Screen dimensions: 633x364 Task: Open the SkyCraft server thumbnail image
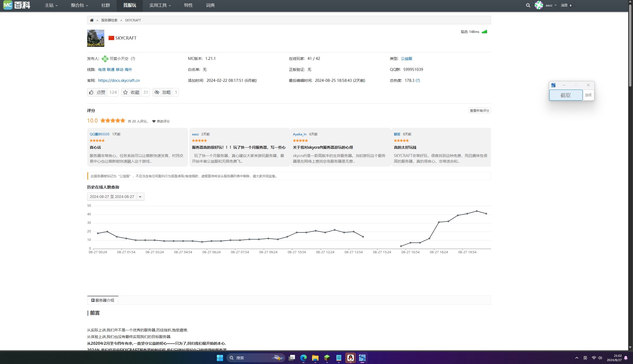coord(95,38)
